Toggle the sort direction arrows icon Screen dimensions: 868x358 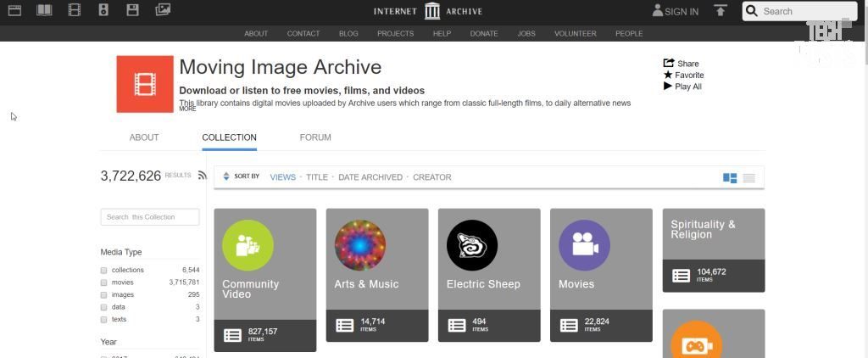tap(225, 176)
